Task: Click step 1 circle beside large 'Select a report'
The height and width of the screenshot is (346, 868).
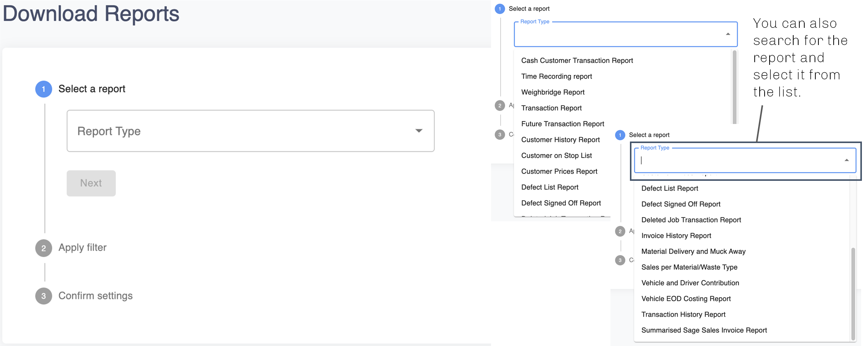Action: (x=43, y=89)
